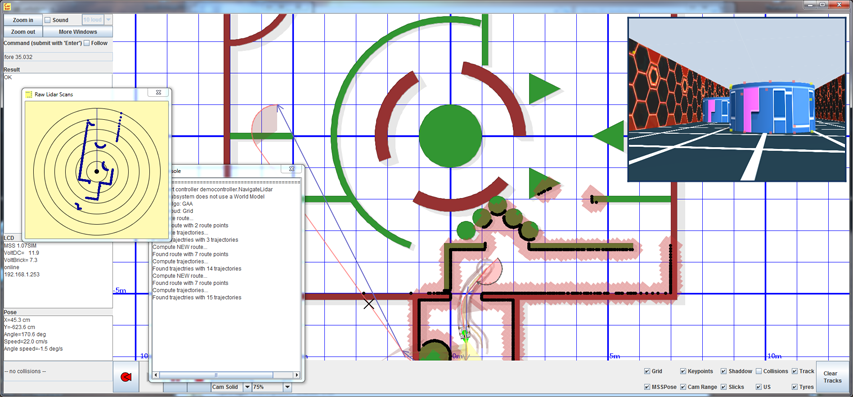Click console scrollbar right arrow
The image size is (853, 397).
point(296,375)
